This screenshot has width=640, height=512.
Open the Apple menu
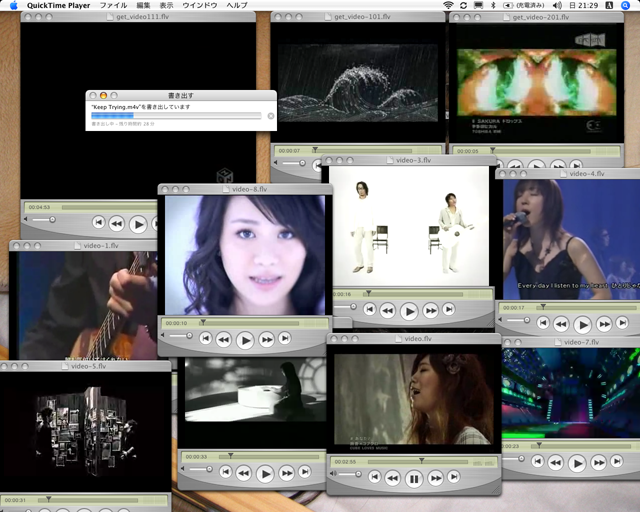click(x=13, y=5)
